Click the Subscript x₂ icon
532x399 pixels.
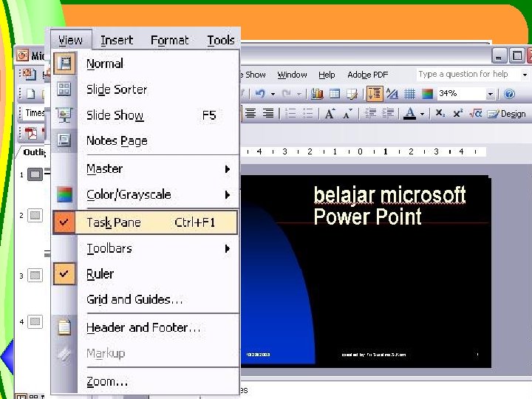(x=440, y=113)
